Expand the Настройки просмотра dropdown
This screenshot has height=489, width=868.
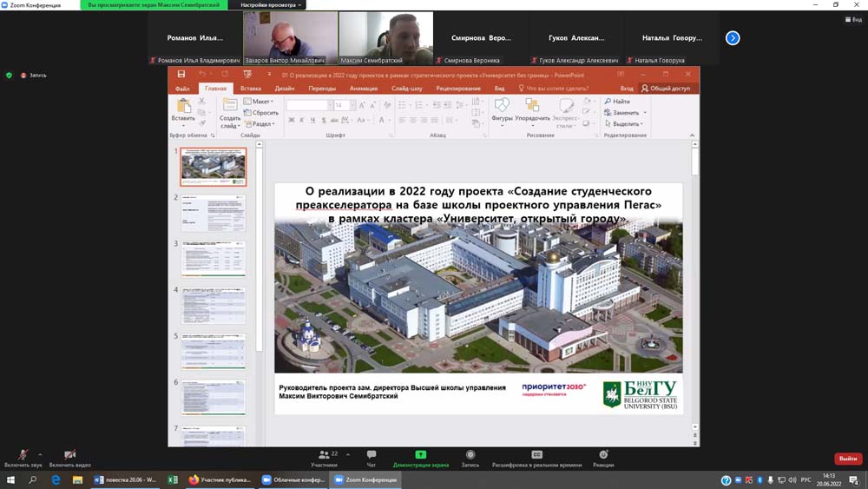(x=271, y=5)
